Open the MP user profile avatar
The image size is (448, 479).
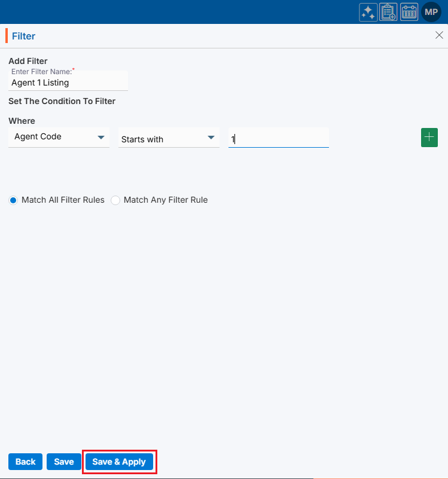pos(431,12)
